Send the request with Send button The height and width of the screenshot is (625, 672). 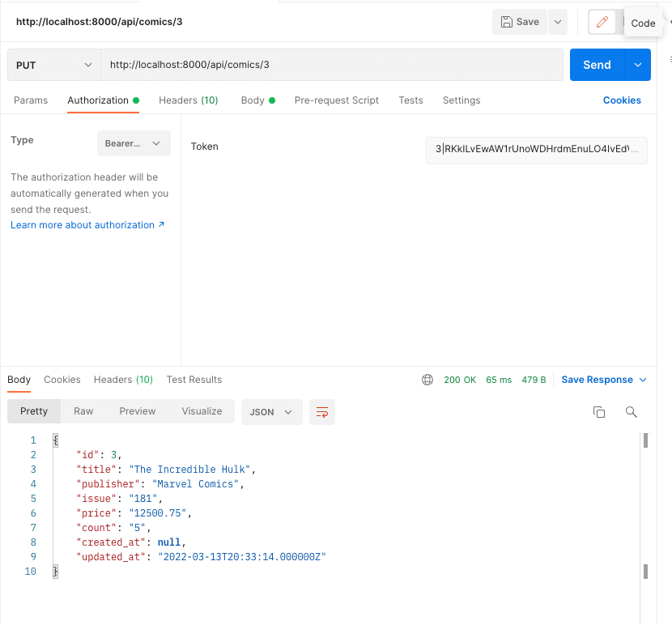point(597,65)
